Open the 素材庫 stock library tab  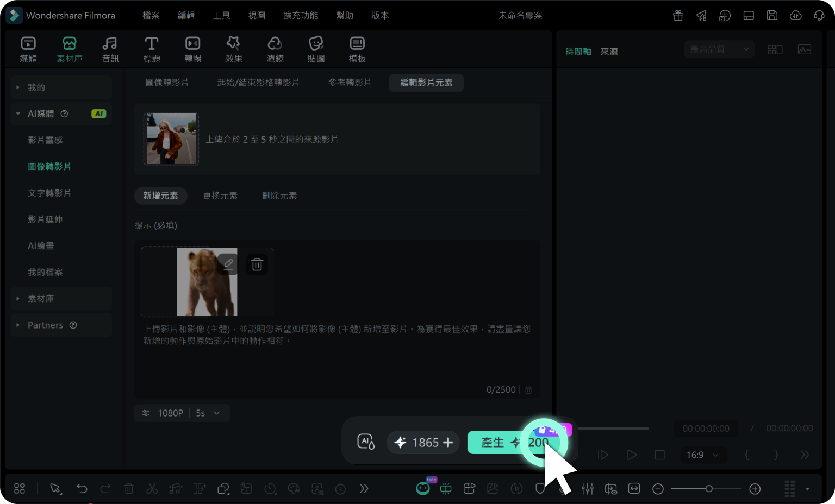pyautogui.click(x=70, y=49)
